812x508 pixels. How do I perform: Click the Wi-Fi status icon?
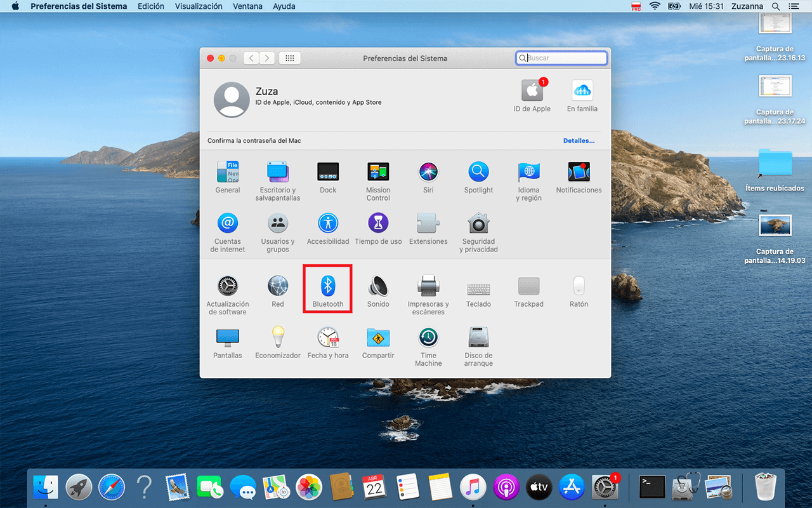click(x=655, y=6)
